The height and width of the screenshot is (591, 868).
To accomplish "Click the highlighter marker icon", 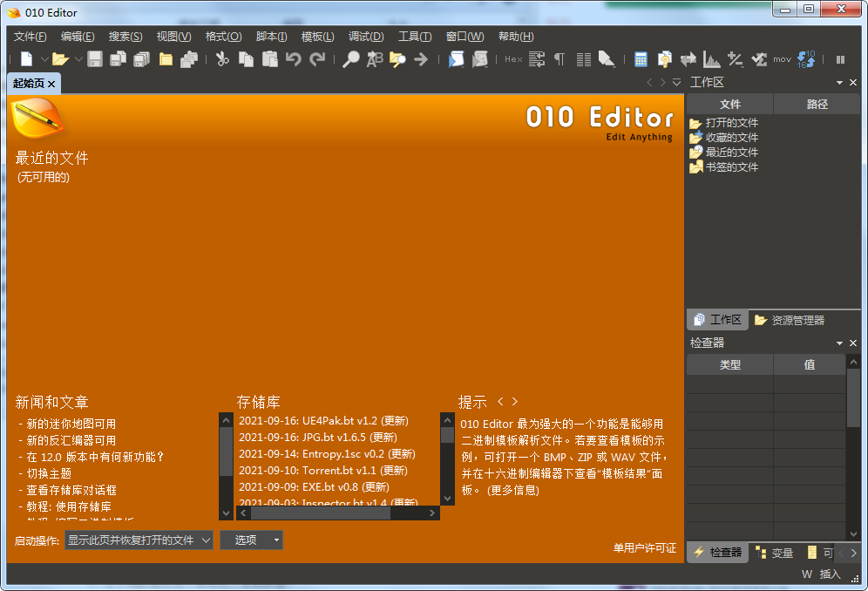I will pos(607,58).
